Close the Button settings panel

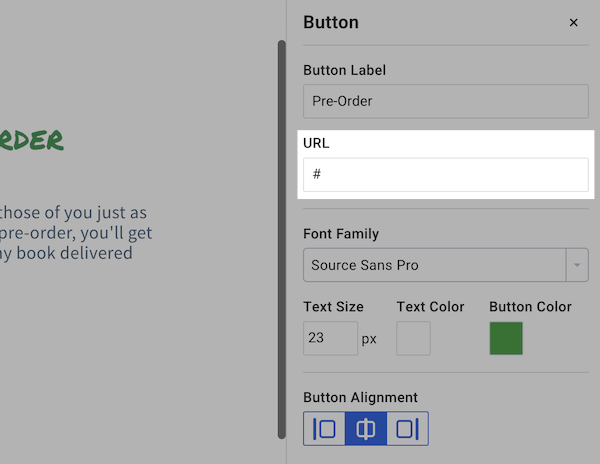tap(573, 23)
